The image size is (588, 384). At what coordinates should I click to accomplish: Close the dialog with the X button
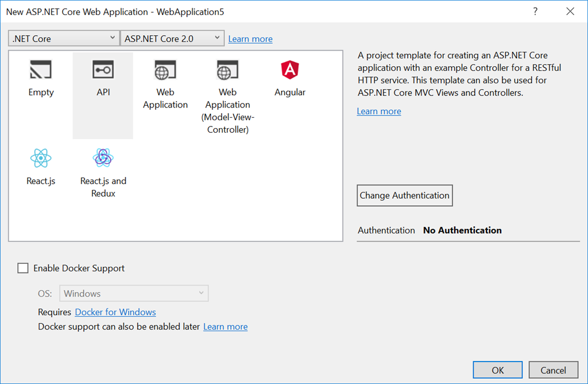(x=570, y=11)
